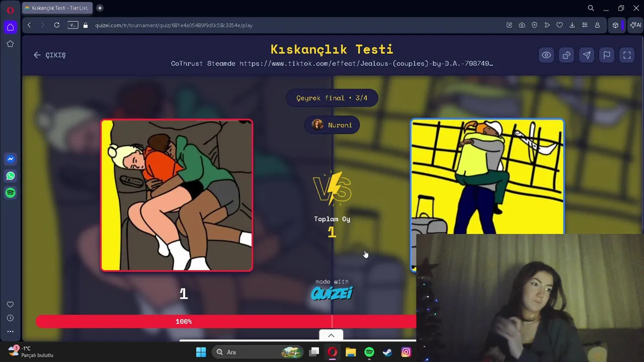Toggle the ad blocker shield icon
Viewport: 644px width, 362px height.
click(534, 25)
